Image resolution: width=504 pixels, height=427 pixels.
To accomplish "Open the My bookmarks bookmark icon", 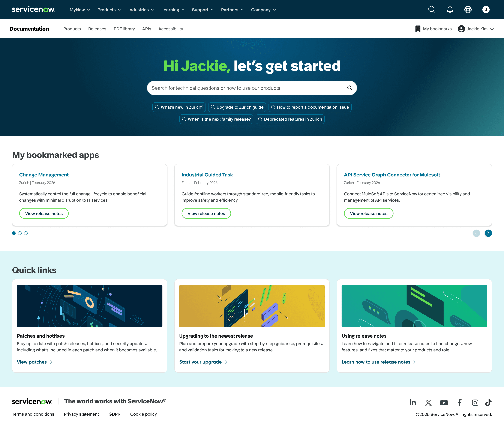I will (x=418, y=29).
